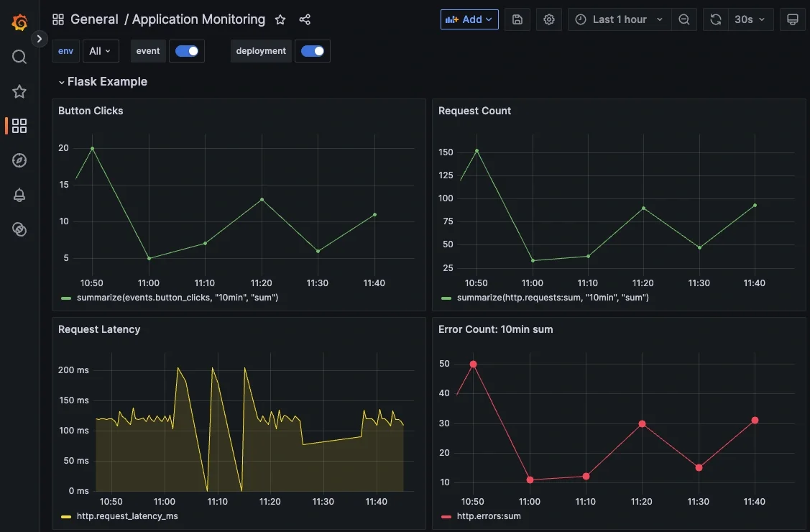Open the Dashboards grid icon in sidebar

pos(19,126)
